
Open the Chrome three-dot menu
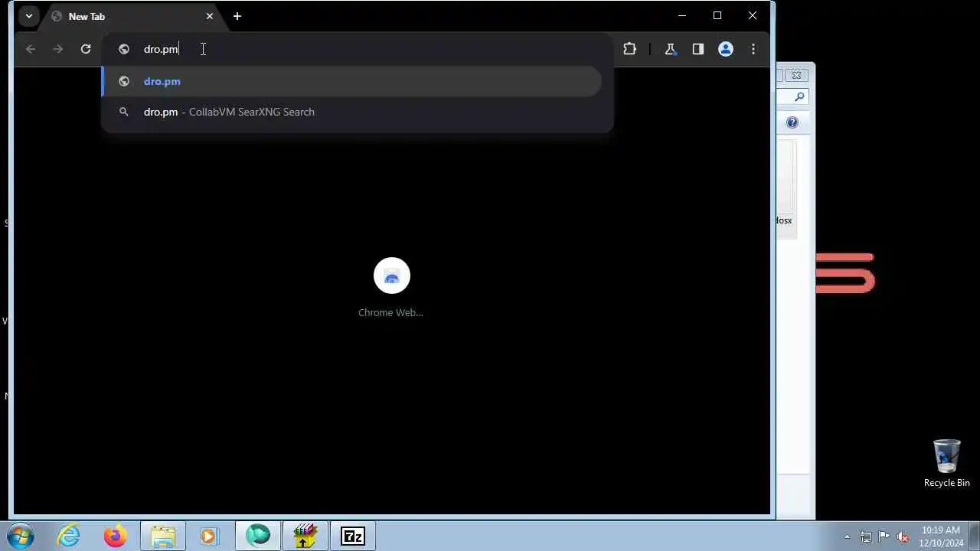[x=753, y=49]
